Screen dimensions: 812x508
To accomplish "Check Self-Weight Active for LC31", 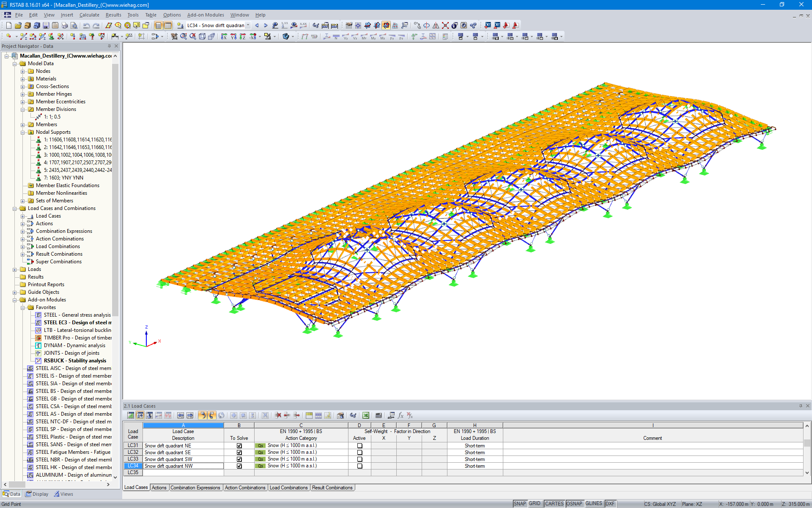I will point(359,445).
